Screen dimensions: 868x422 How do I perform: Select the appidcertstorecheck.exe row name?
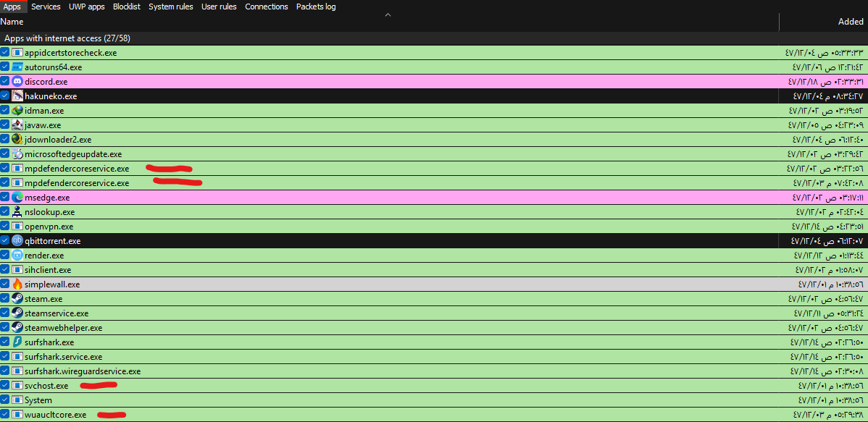(71, 53)
